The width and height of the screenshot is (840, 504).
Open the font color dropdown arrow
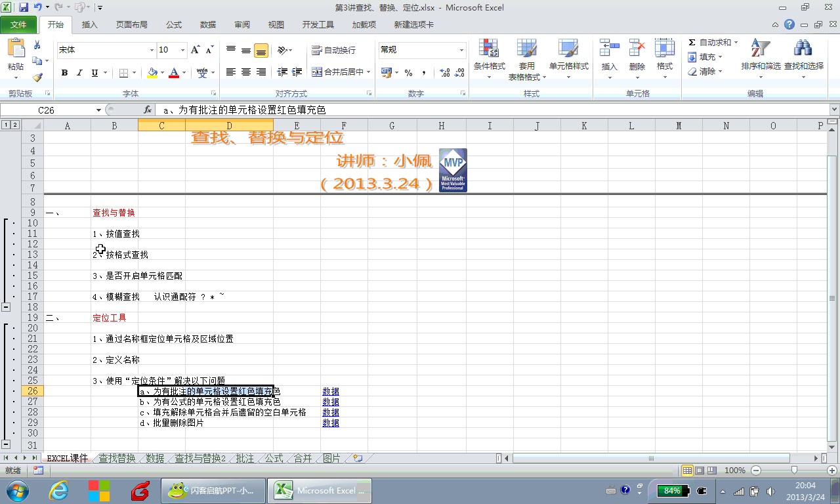click(184, 73)
